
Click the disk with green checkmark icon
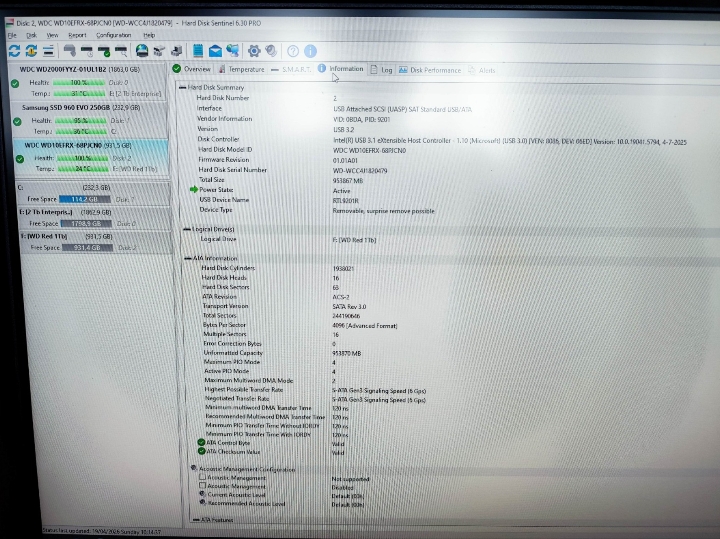click(104, 51)
